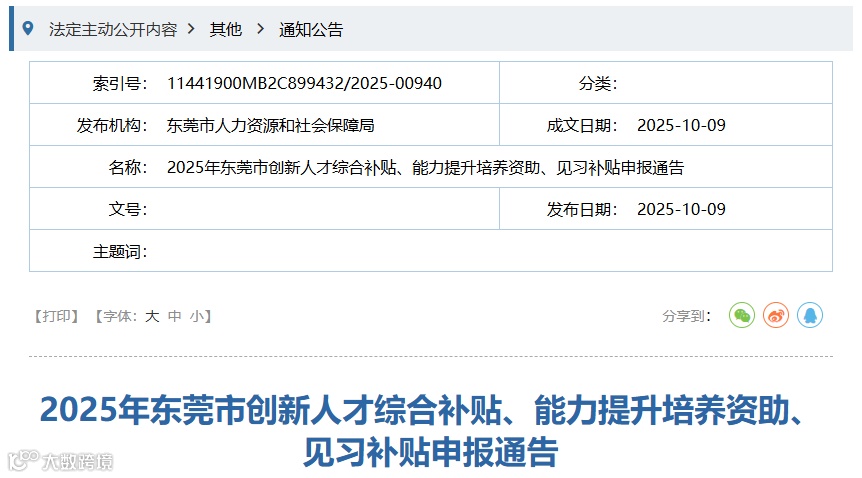Click the 主题词 label
The height and width of the screenshot is (478, 862).
119,252
